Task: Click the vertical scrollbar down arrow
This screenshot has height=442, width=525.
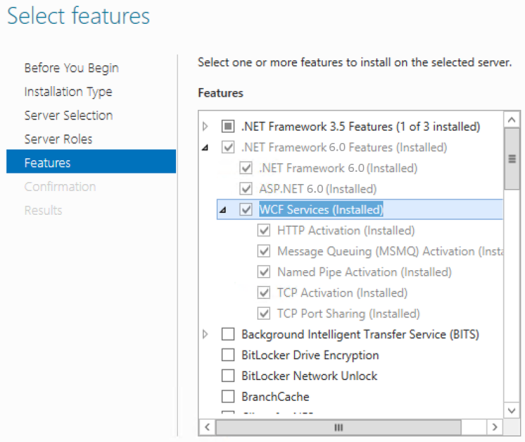Action: pos(512,410)
